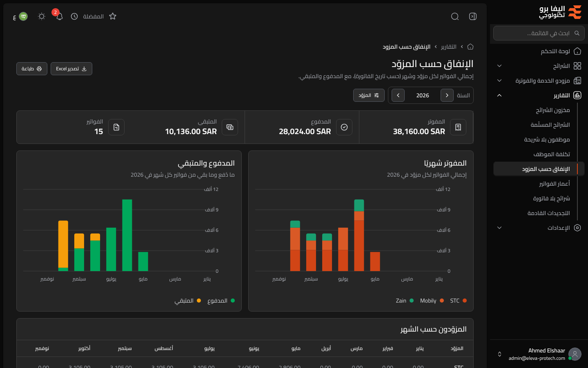Image resolution: width=588 pixels, height=368 pixels.
Task: Toggle the sidebar collapse icon
Action: (473, 16)
